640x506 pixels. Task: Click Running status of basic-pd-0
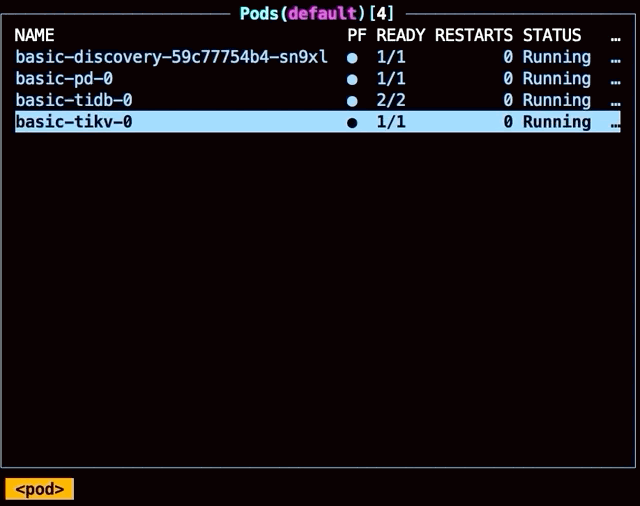coord(557,80)
